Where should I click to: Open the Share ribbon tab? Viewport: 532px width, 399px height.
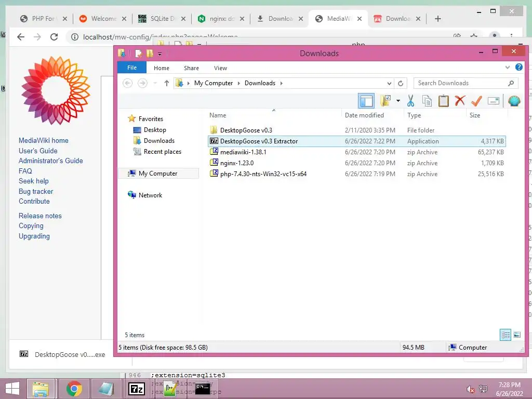(x=191, y=68)
